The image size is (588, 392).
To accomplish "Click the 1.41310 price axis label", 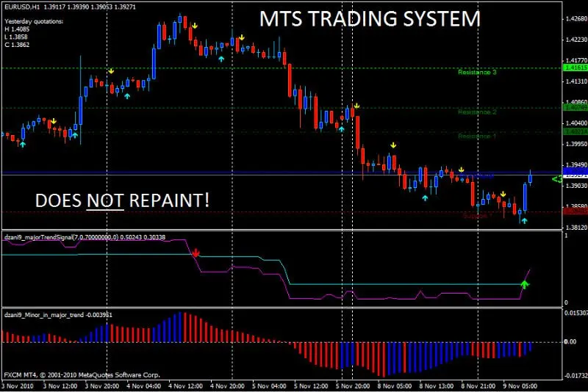I will pyautogui.click(x=576, y=81).
